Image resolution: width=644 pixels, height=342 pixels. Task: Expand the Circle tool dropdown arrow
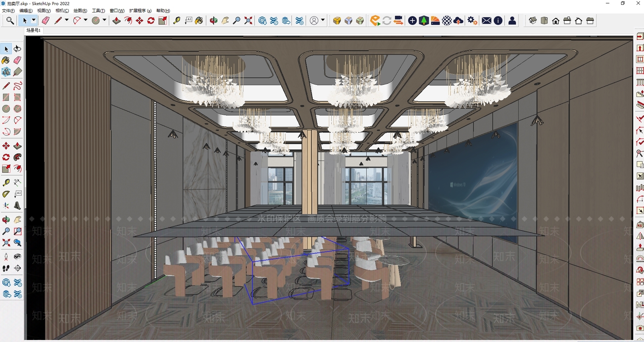coord(104,20)
